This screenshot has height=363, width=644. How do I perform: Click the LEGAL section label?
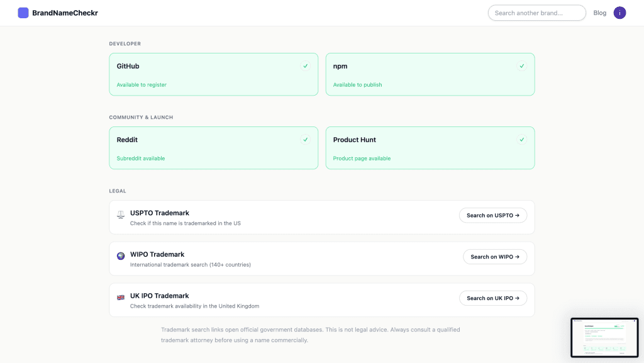click(118, 191)
